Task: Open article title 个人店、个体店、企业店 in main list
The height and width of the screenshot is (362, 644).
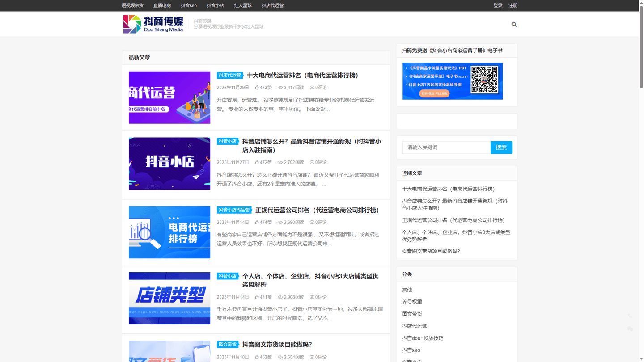Action: point(310,280)
